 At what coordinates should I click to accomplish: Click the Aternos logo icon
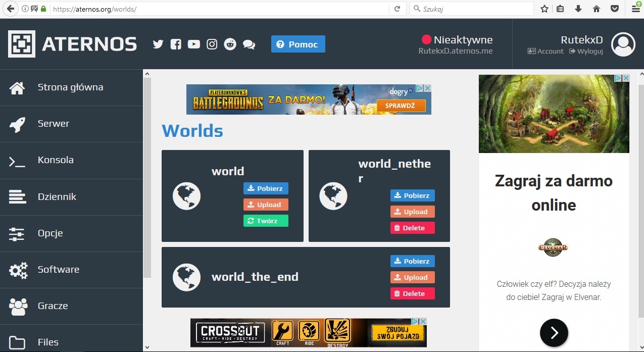tap(22, 44)
